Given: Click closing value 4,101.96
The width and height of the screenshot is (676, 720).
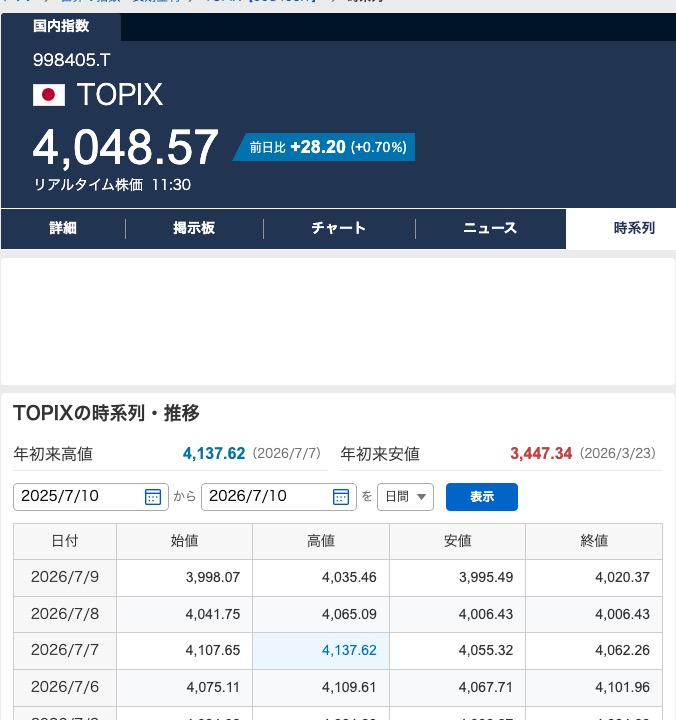Looking at the screenshot, I should point(622,687).
